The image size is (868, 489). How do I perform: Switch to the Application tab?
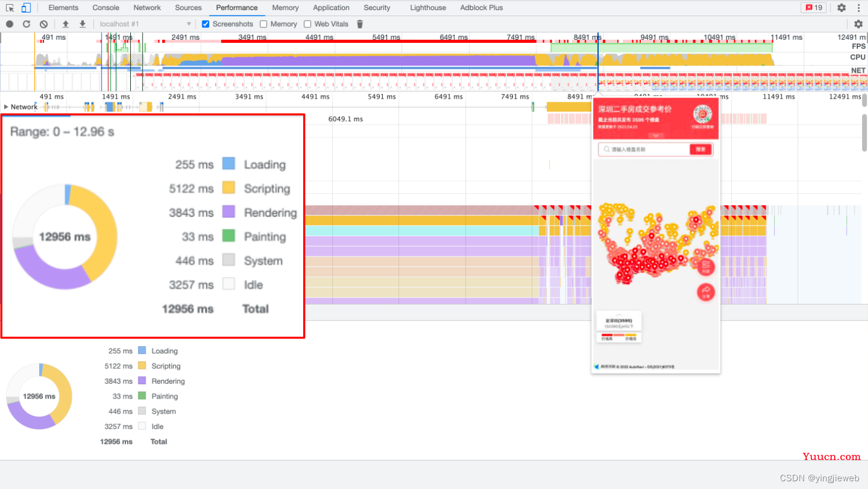pos(331,8)
